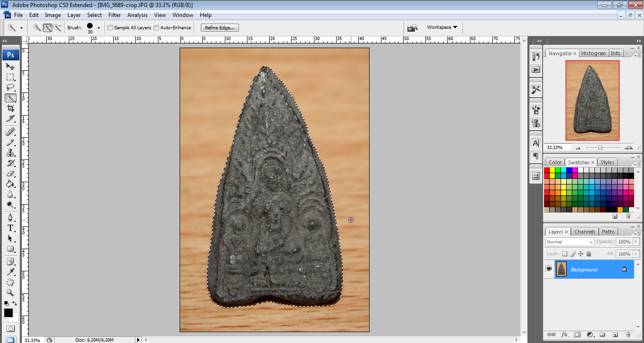
Task: Open the Layer menu
Action: [74, 15]
